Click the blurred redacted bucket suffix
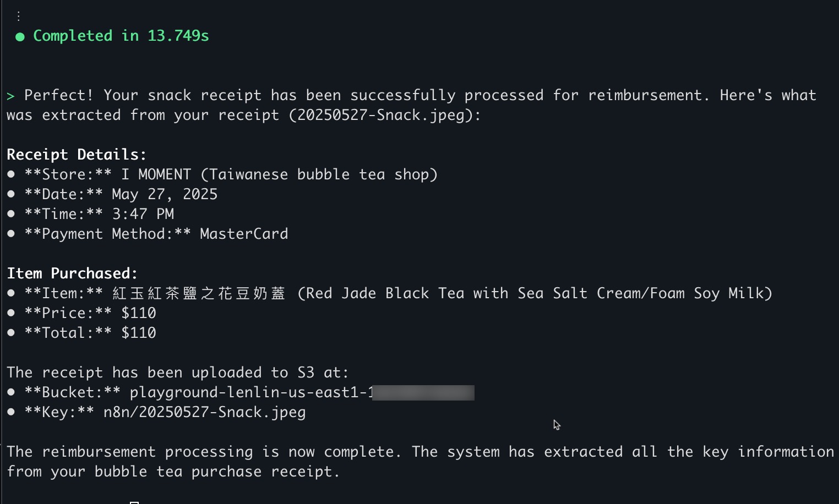 [423, 393]
